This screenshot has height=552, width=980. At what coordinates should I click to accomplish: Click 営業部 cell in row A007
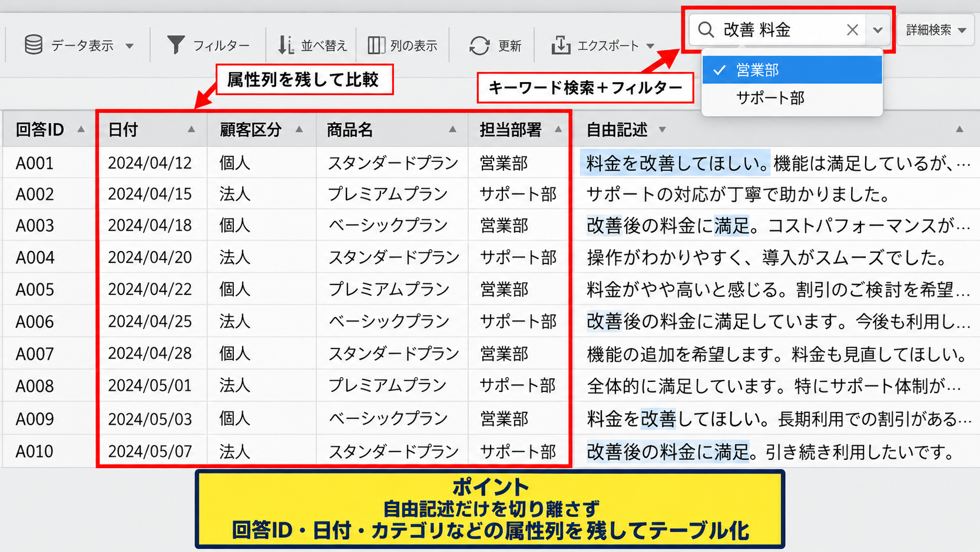pyautogui.click(x=504, y=354)
